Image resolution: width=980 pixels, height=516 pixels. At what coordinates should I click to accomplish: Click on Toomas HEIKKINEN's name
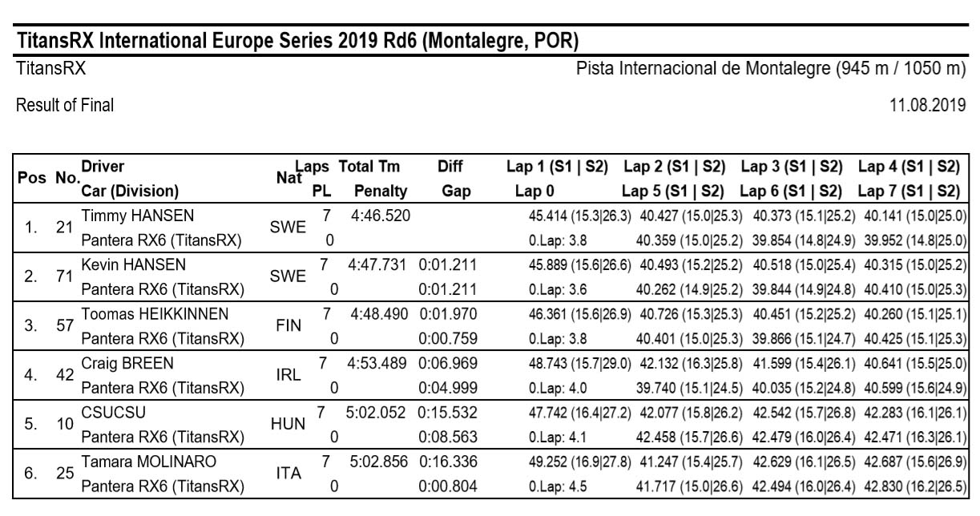(x=155, y=314)
